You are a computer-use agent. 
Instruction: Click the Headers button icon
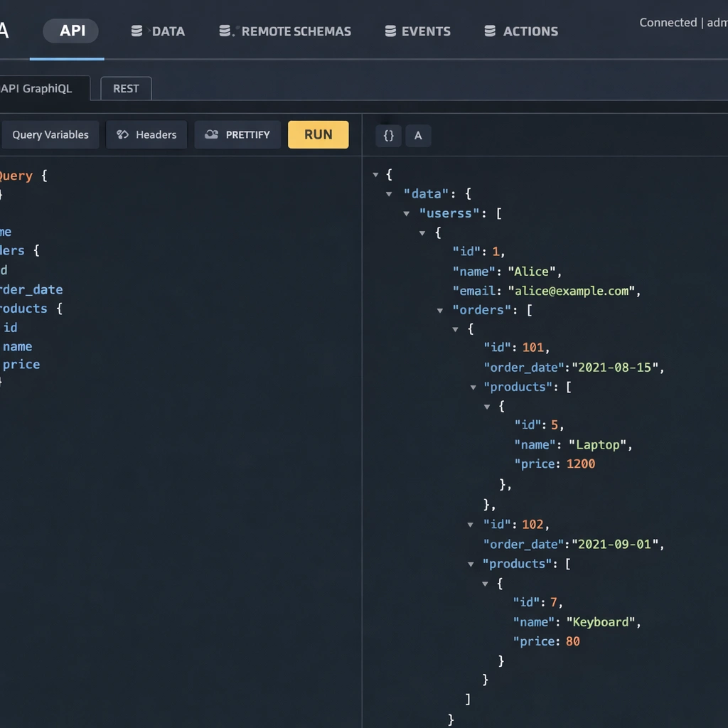coord(122,134)
